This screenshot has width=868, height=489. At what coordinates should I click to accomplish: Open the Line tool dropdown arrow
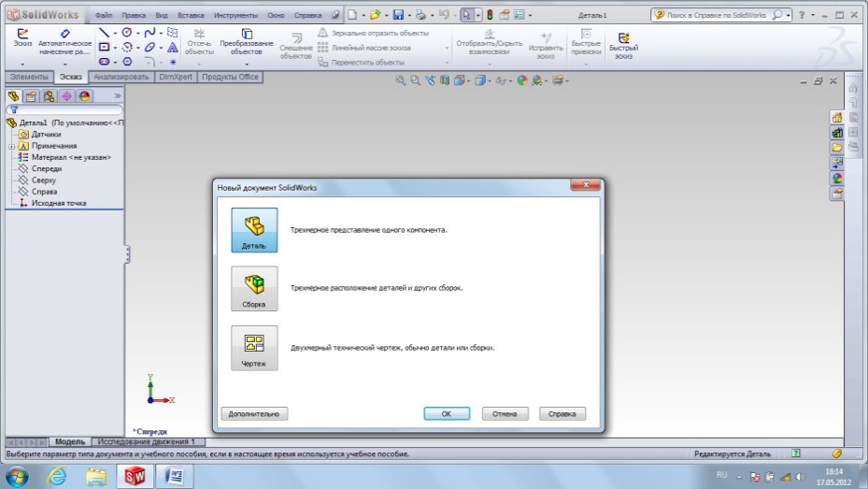[x=115, y=34]
